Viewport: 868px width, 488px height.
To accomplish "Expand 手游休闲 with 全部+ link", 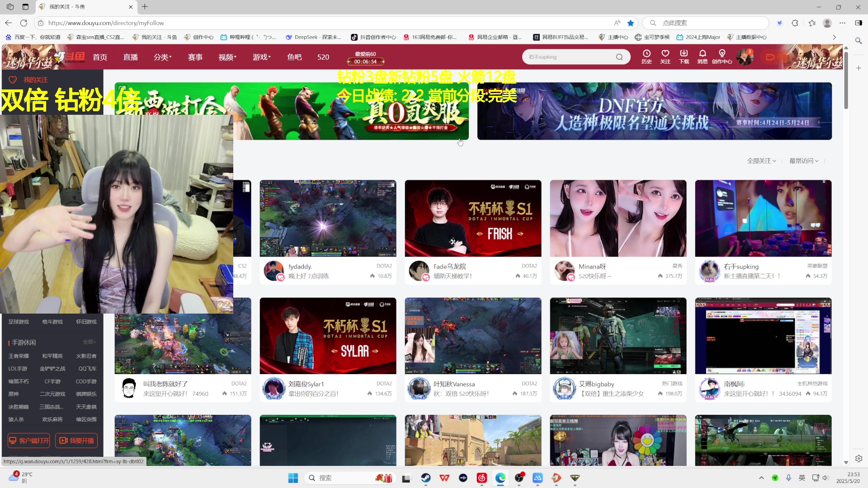I will pyautogui.click(x=89, y=342).
